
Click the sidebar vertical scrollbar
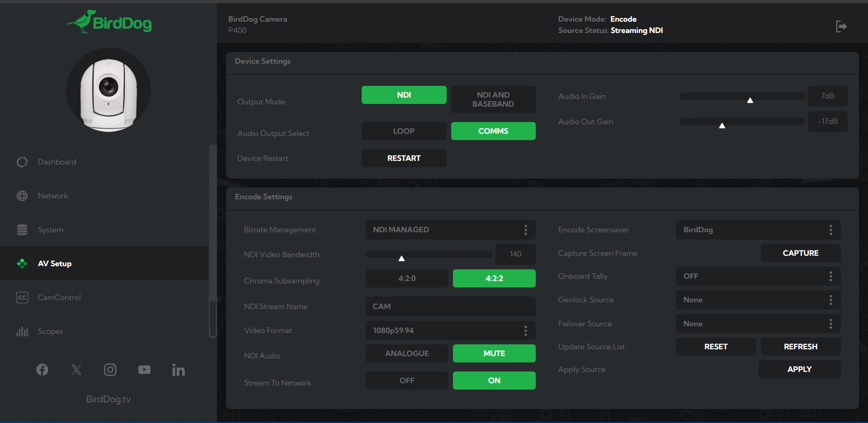point(212,241)
